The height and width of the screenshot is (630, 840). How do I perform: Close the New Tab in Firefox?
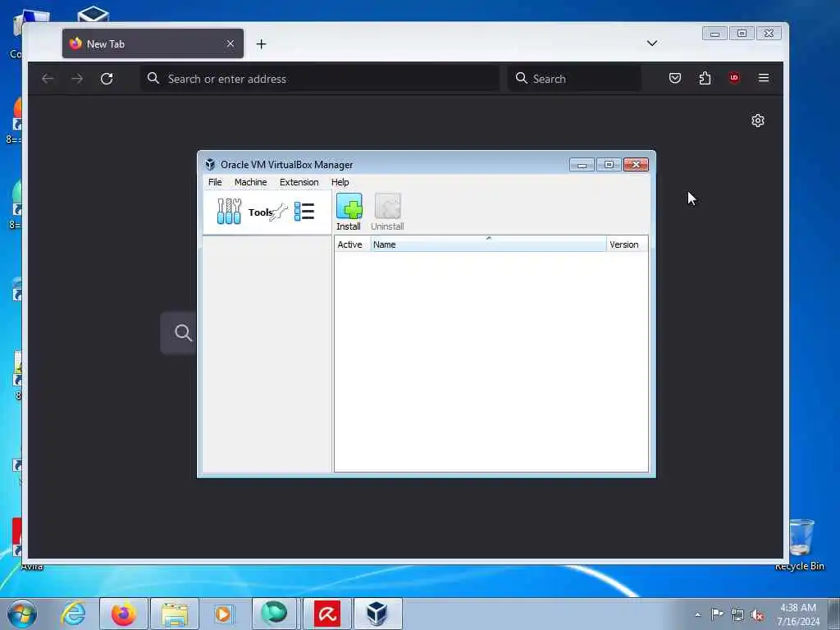point(231,44)
